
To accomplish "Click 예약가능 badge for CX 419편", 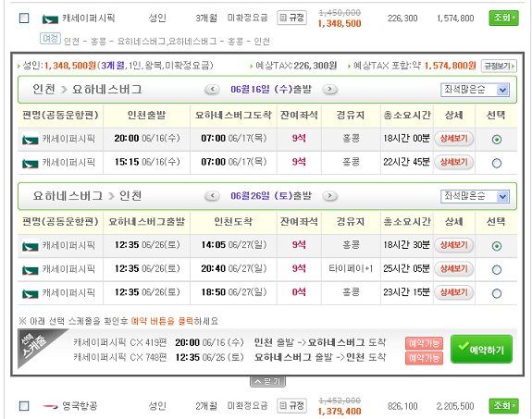I will click(x=424, y=343).
